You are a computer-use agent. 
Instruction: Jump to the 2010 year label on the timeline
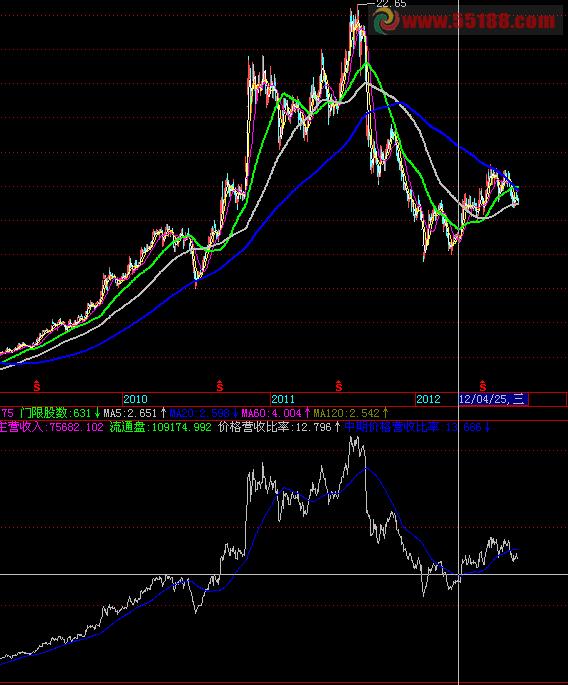pos(135,399)
